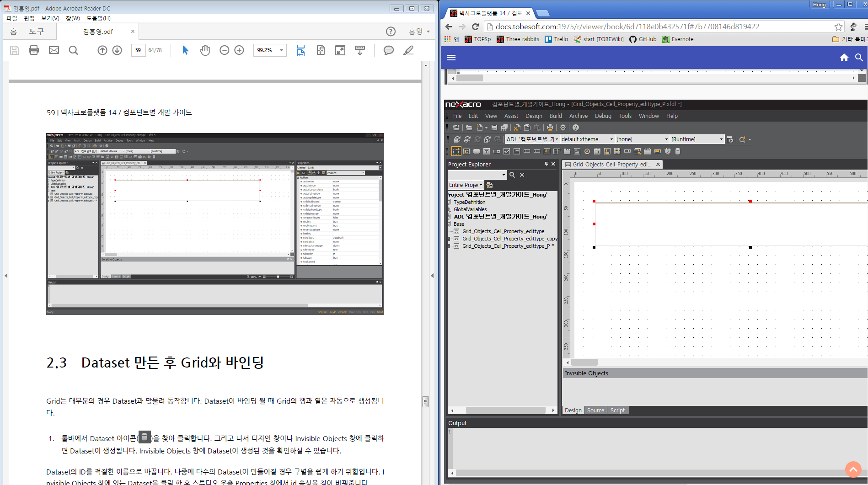
Task: Open the Acrobat help question icon
Action: tap(391, 32)
